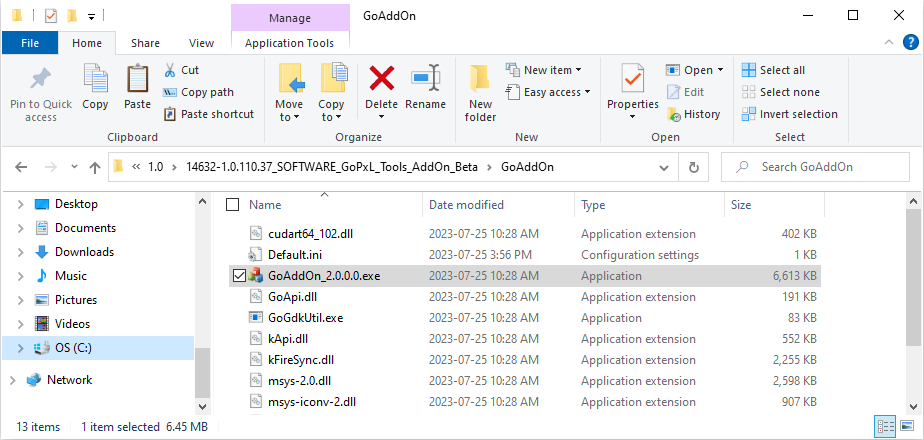Image resolution: width=924 pixels, height=440 pixels.
Task: Click Paste shortcut in ribbon
Action: tap(209, 114)
